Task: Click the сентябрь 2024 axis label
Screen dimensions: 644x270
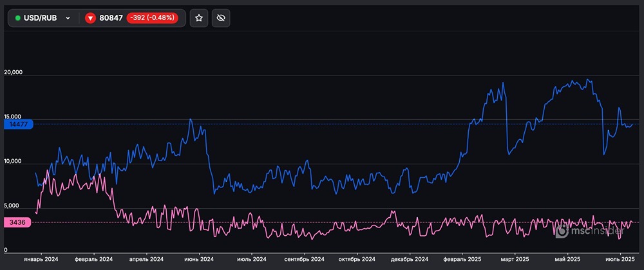Action: [304, 258]
